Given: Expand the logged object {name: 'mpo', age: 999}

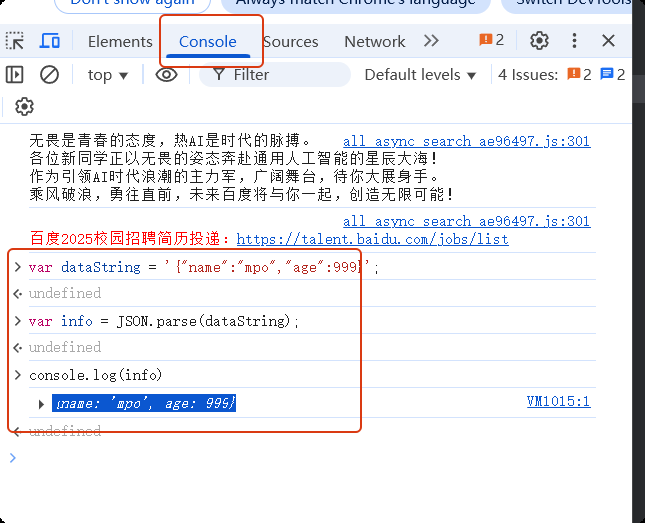Looking at the screenshot, I should coord(41,404).
